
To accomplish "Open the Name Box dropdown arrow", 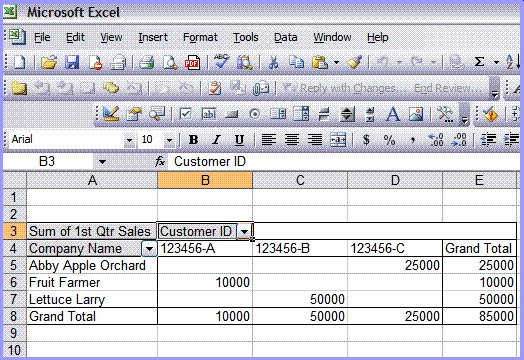I will (x=102, y=162).
